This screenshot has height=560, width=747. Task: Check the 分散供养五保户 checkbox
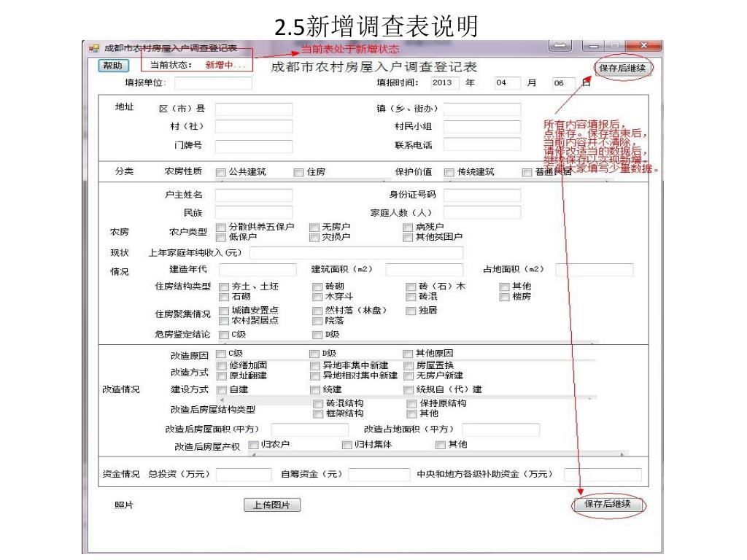pos(220,227)
